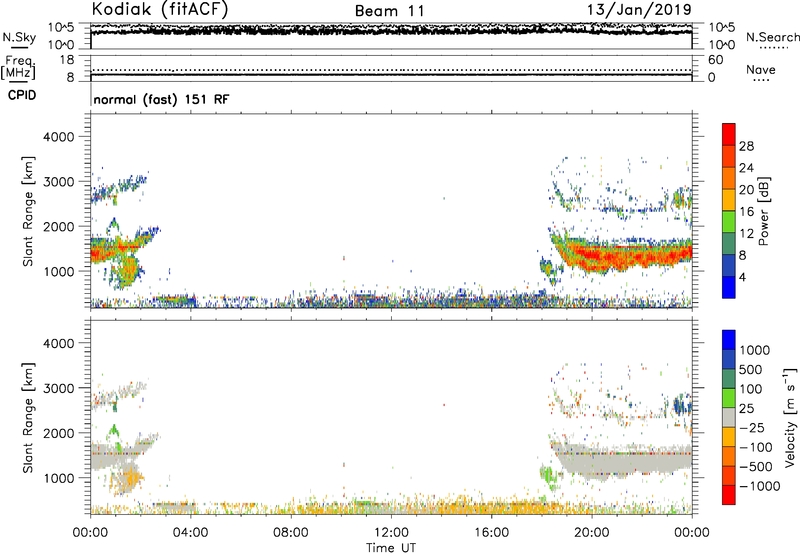
Task: Click the dotted Nave line in frequency panel
Action: pyautogui.click(x=391, y=70)
